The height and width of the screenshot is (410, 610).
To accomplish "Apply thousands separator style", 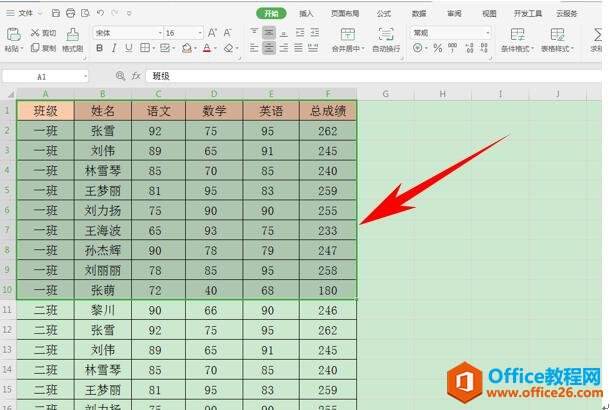I will (452, 48).
